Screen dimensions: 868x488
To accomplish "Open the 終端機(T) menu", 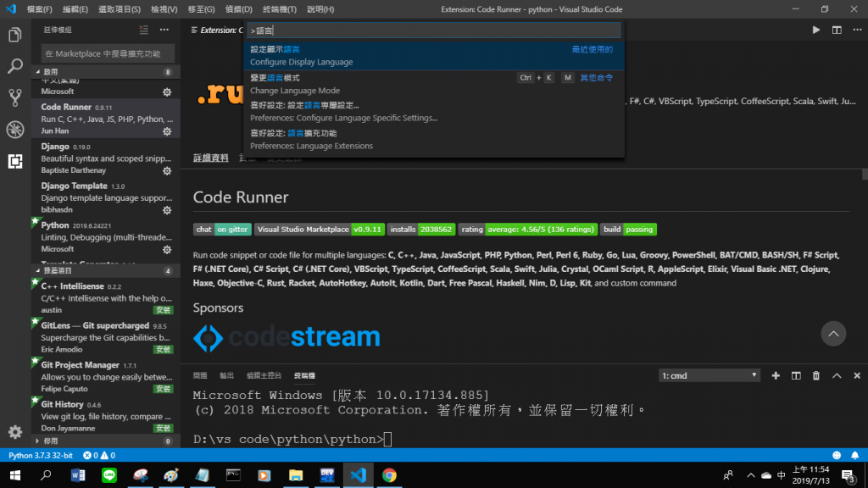I will point(280,9).
